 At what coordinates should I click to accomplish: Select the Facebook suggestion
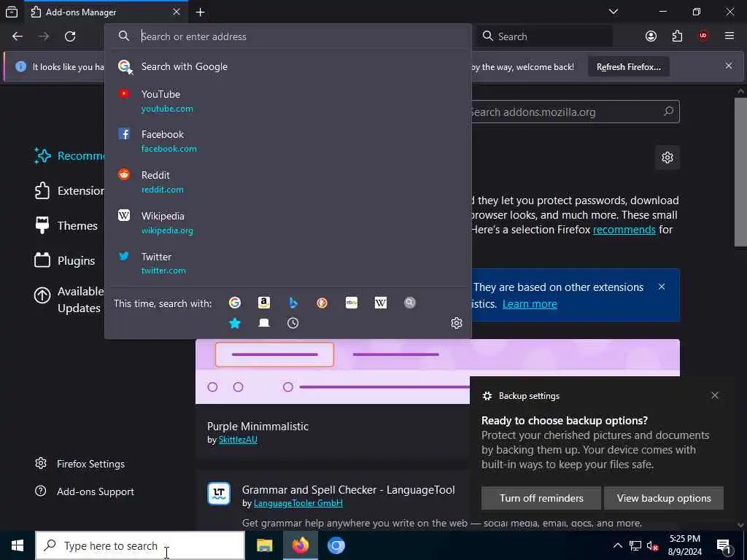287,141
